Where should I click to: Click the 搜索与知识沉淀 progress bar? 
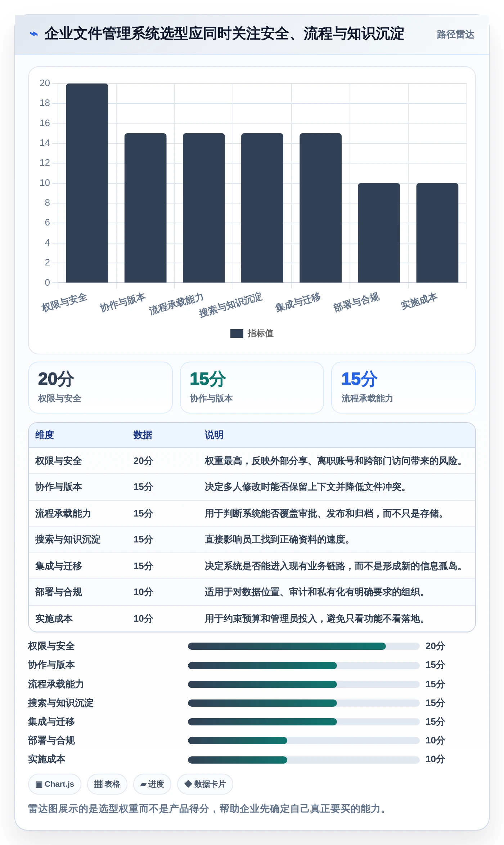(x=304, y=703)
